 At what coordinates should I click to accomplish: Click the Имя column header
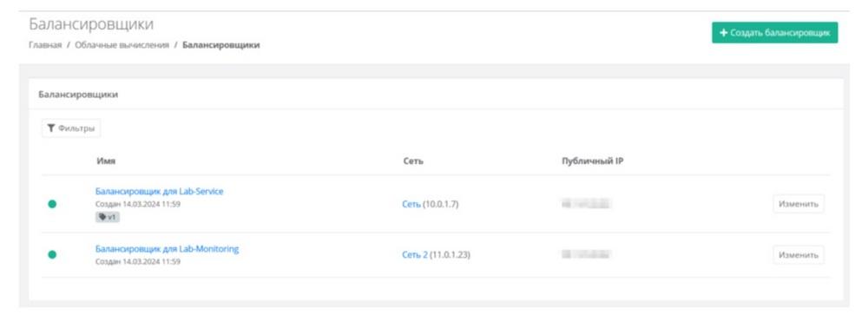[106, 161]
